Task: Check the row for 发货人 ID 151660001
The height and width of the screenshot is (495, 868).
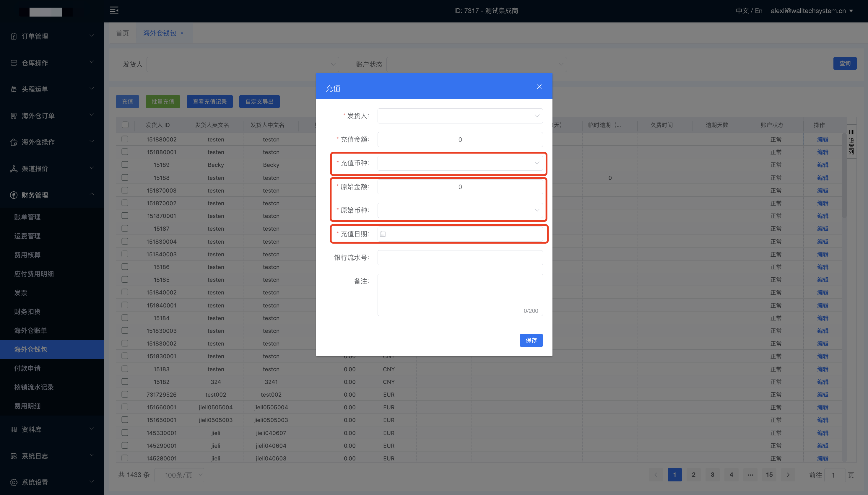Action: click(125, 407)
